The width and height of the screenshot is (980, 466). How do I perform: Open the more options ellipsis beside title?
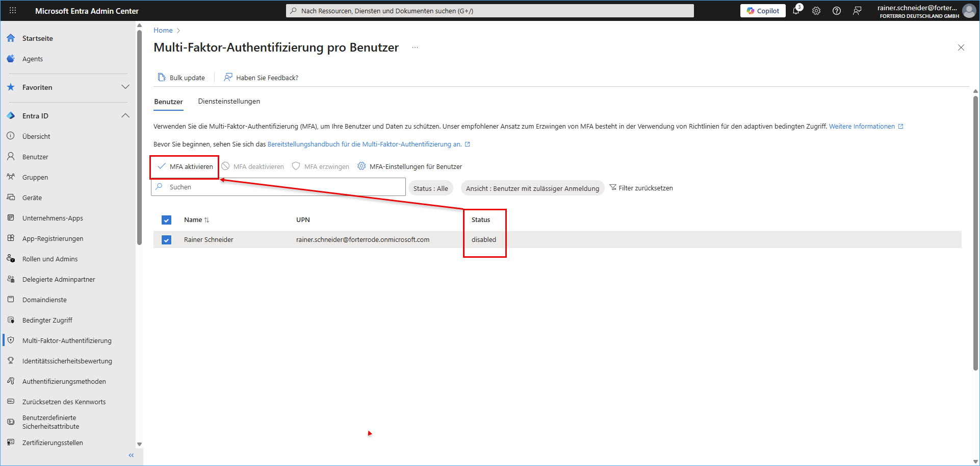click(415, 47)
